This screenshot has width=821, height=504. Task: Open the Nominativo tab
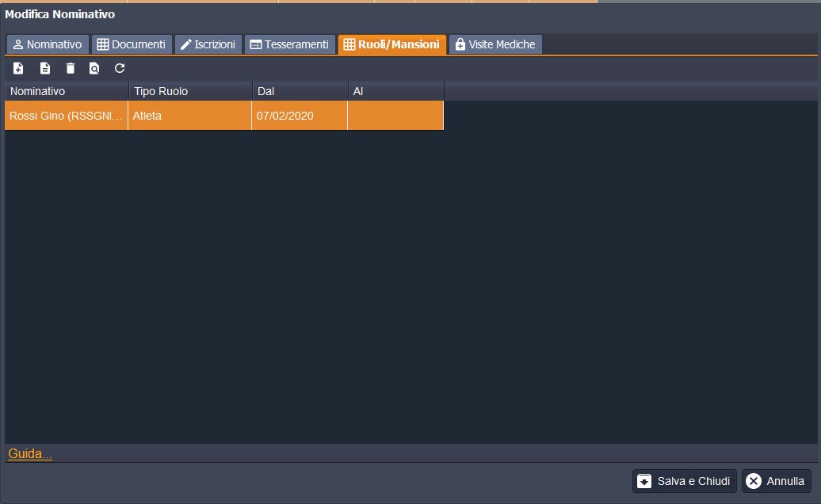(48, 44)
